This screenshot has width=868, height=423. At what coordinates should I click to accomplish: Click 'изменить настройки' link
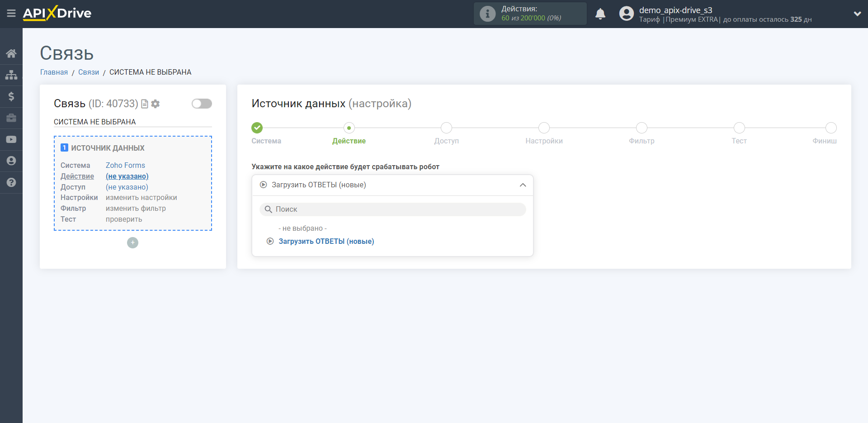tap(142, 198)
